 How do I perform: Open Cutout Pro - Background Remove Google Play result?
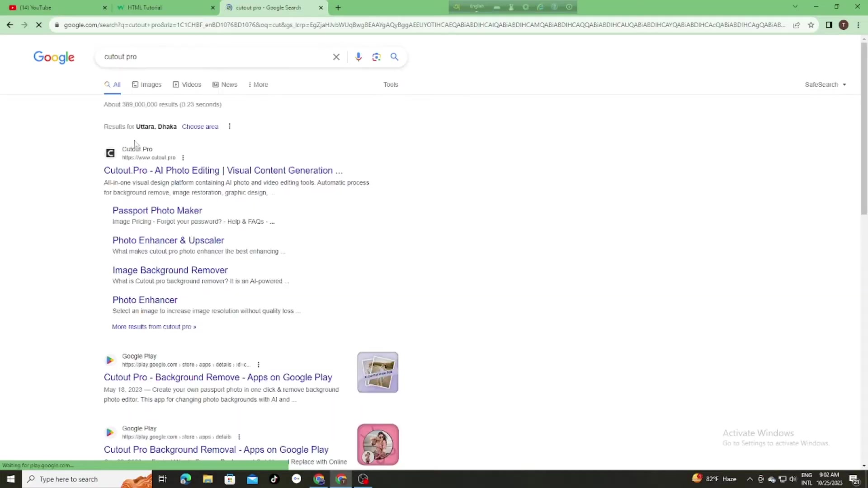(218, 377)
